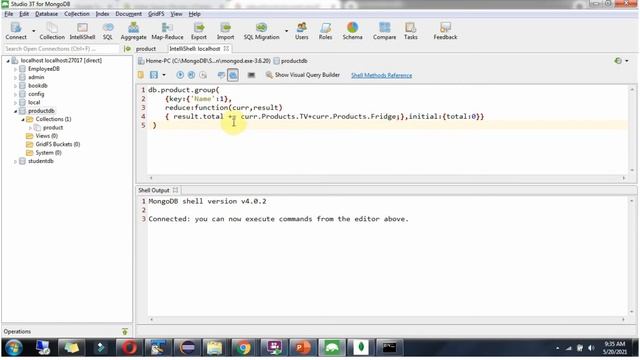Open the Collection menu

[x=77, y=14]
